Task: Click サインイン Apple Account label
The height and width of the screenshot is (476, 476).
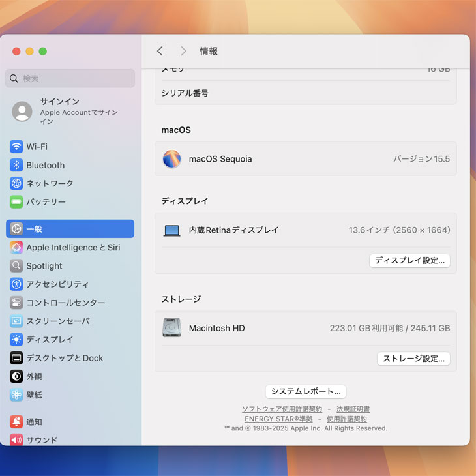Action: click(x=79, y=111)
